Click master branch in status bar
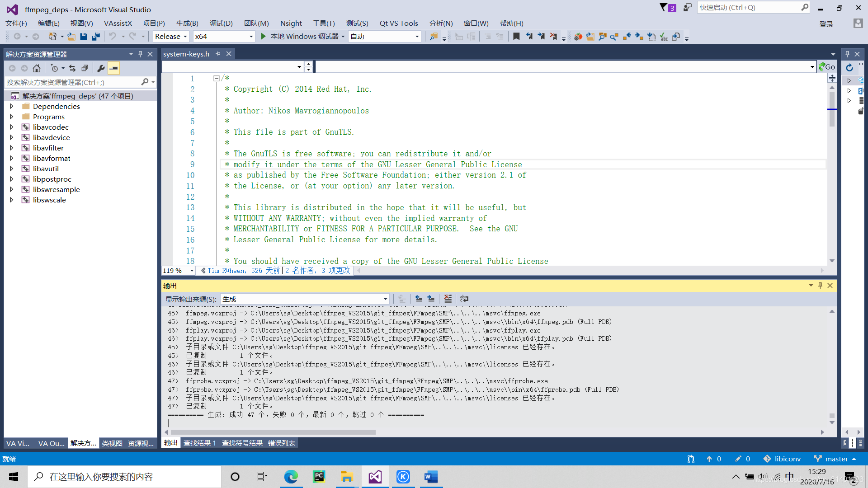Screen dimensions: 868x488 [x=835, y=459]
